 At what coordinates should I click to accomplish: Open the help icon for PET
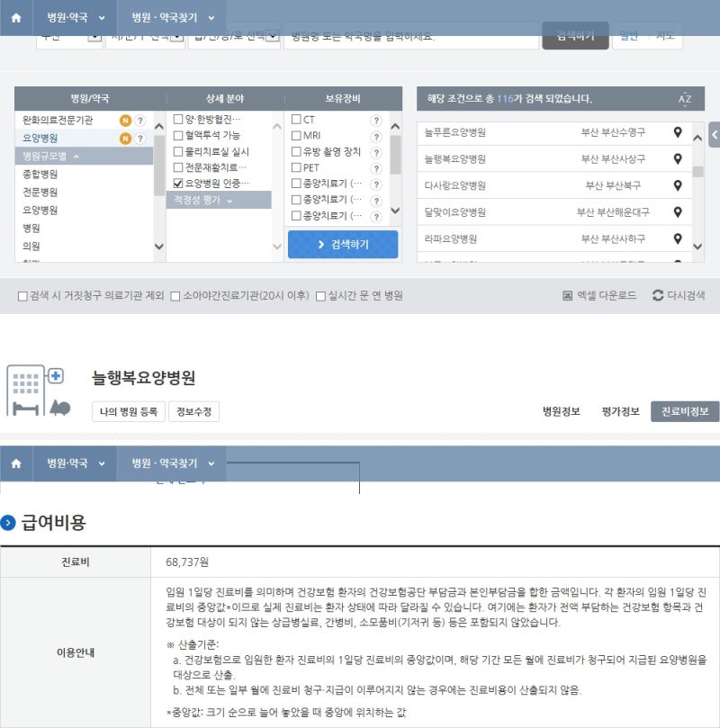click(376, 168)
